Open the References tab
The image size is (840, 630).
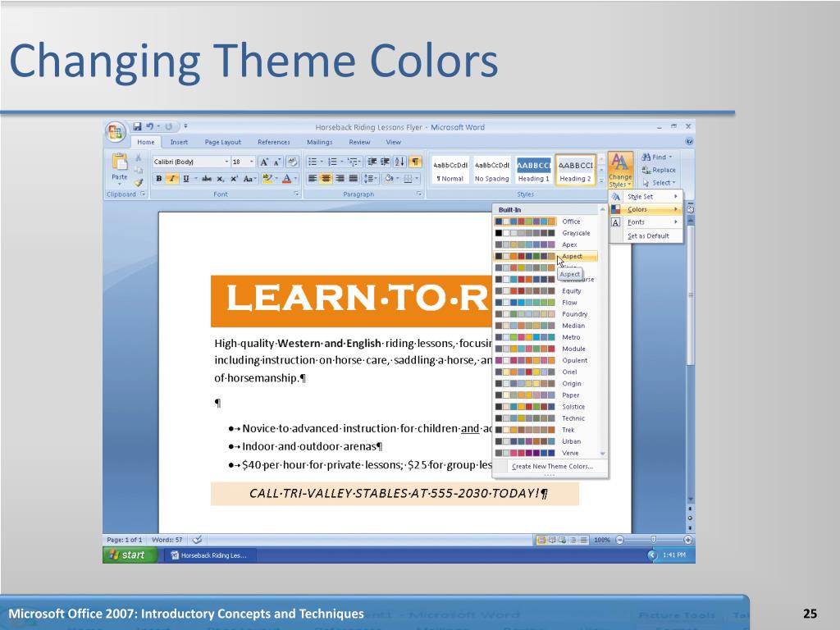point(274,142)
